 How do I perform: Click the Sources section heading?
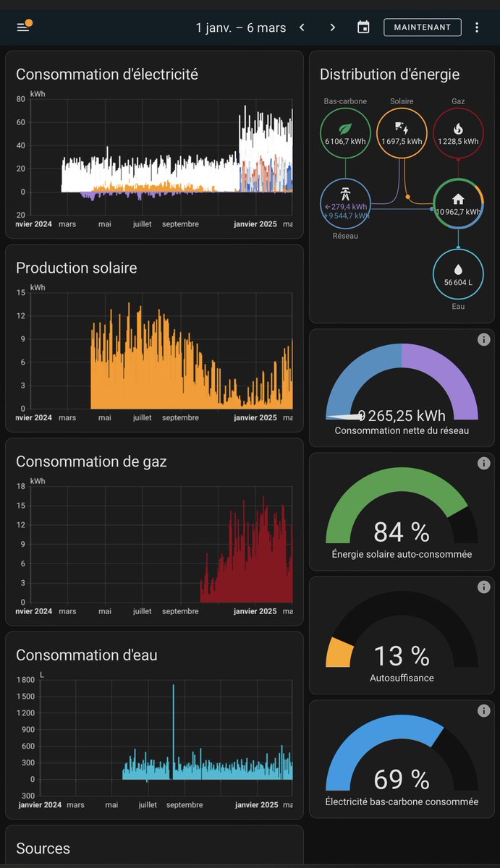pyautogui.click(x=43, y=848)
